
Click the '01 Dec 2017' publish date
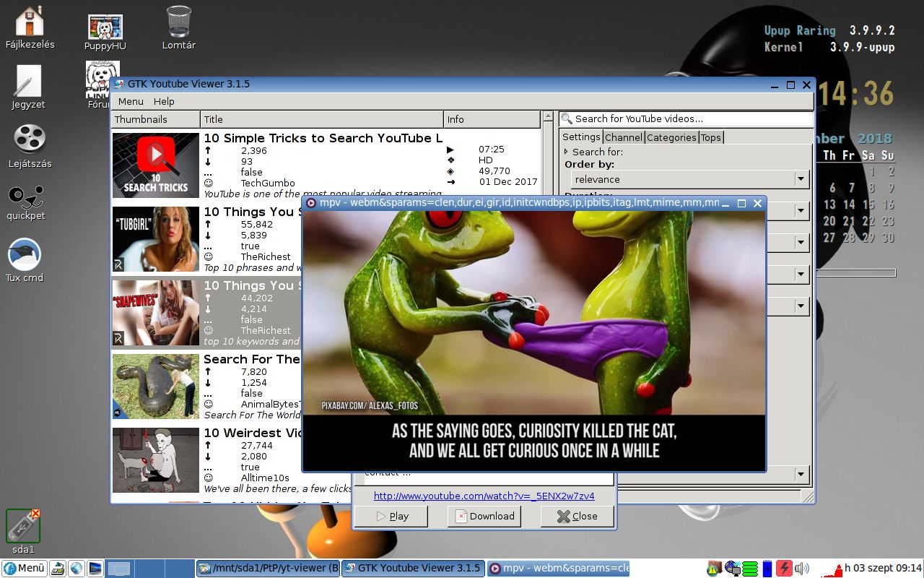pos(508,182)
